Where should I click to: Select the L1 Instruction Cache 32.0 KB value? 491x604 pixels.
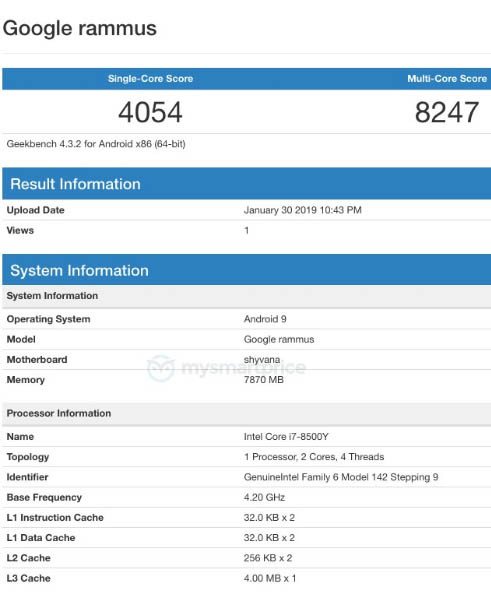(x=269, y=518)
